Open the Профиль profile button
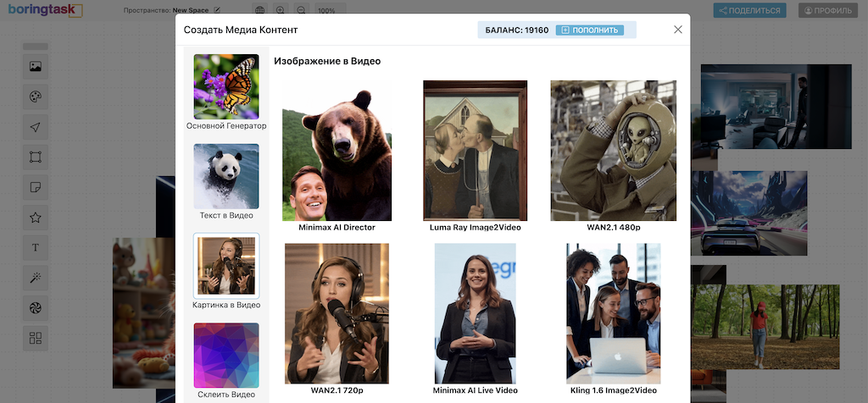The height and width of the screenshot is (403, 868). [x=827, y=11]
